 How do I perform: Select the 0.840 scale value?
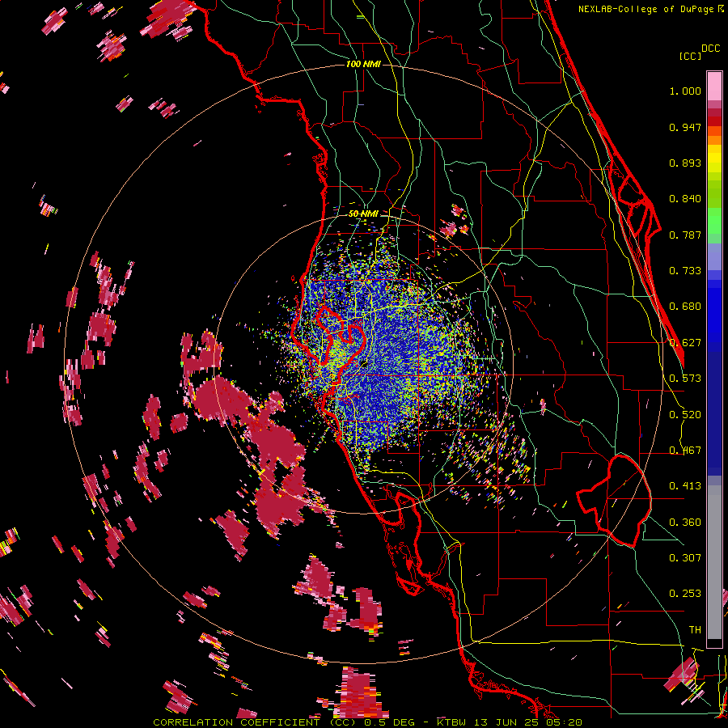point(685,199)
